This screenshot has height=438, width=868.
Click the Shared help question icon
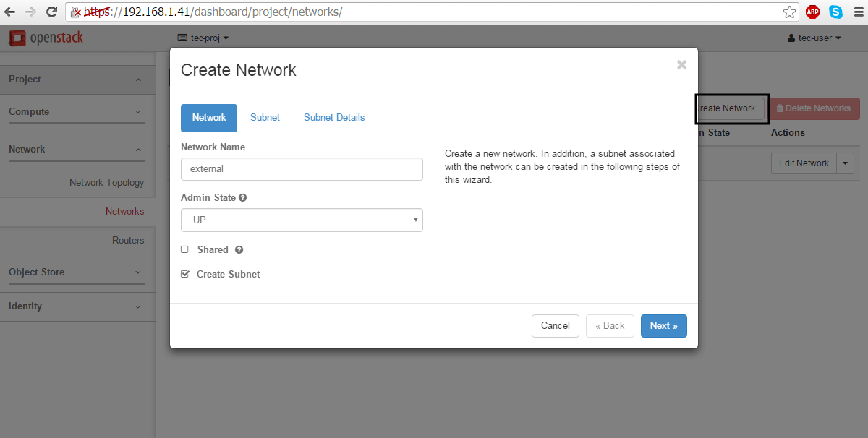point(239,249)
